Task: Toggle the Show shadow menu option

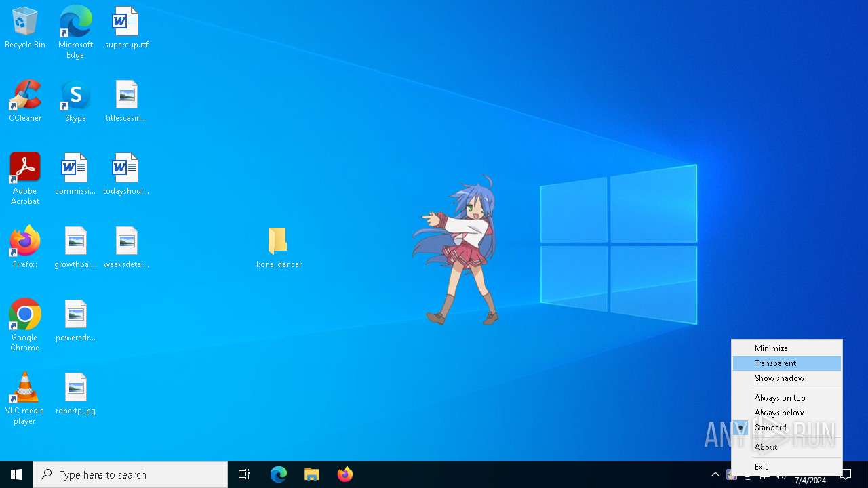Action: (x=787, y=378)
